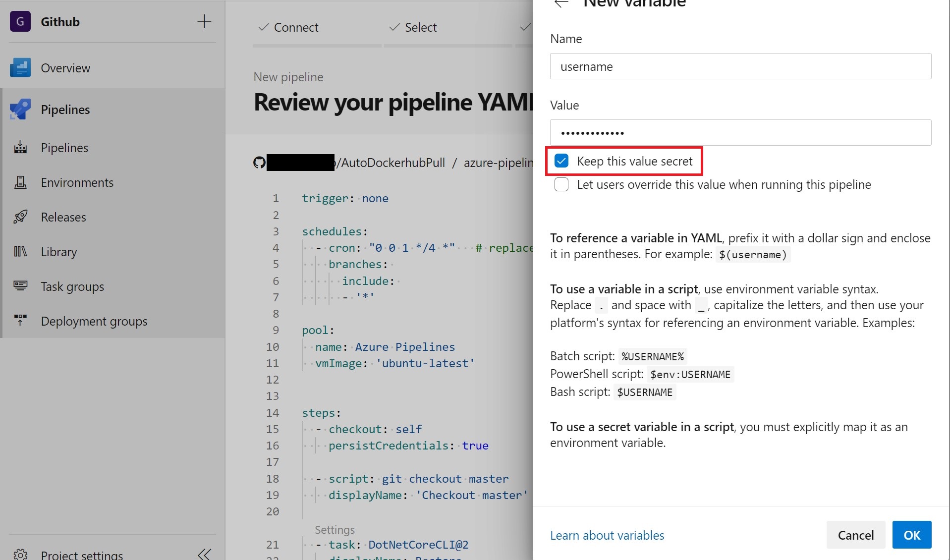Click YAML line 1 'trigger: none'

coord(345,198)
